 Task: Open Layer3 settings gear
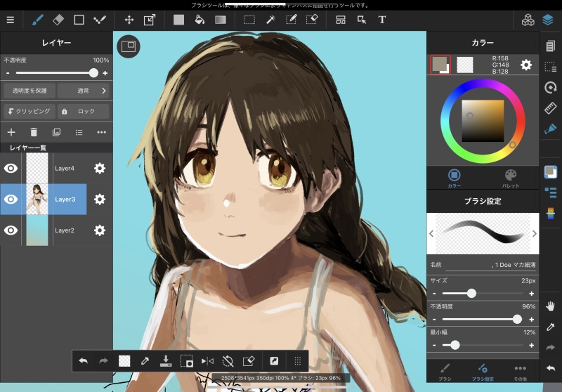coord(100,200)
